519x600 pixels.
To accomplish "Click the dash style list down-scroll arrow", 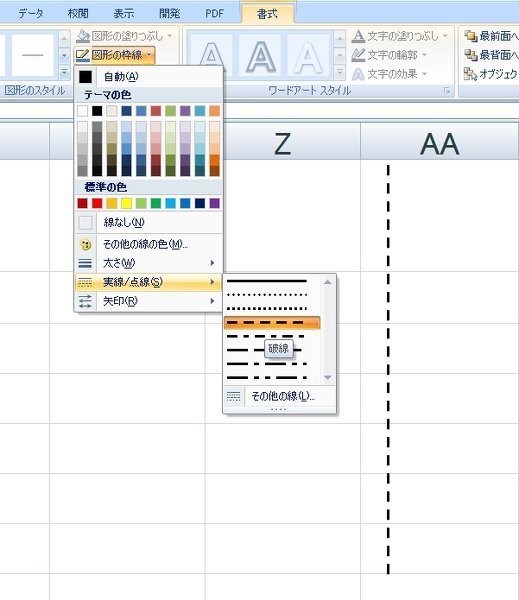I will coord(328,377).
